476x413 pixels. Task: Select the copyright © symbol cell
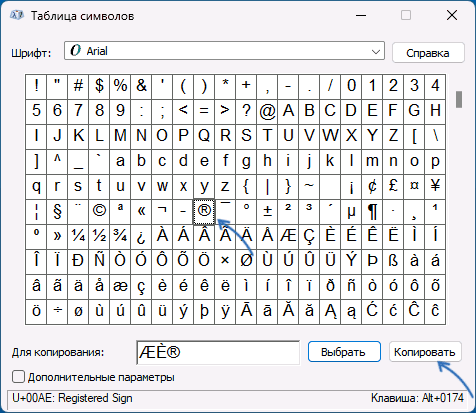(x=99, y=212)
